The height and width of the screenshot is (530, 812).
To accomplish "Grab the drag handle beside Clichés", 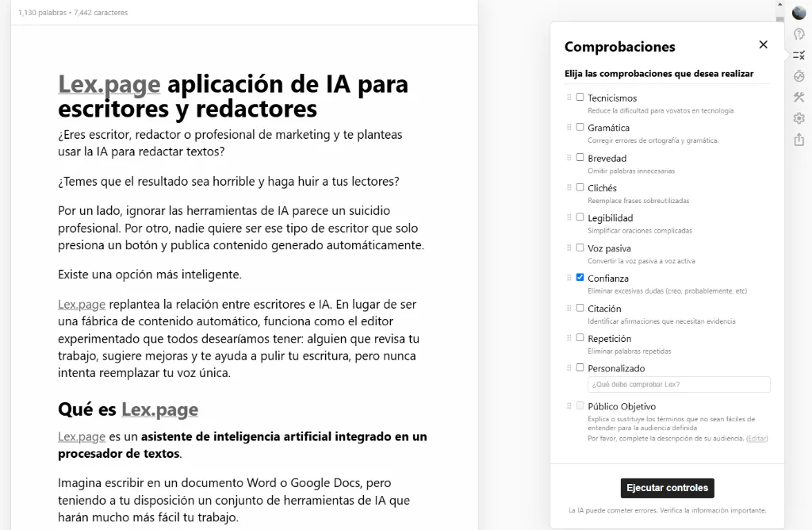I will click(x=569, y=187).
